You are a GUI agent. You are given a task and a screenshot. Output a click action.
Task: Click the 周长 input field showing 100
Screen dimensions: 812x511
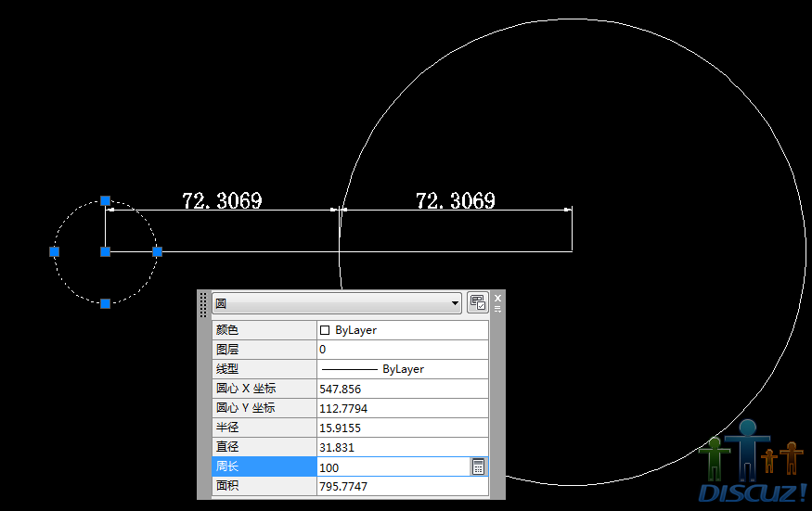click(393, 467)
